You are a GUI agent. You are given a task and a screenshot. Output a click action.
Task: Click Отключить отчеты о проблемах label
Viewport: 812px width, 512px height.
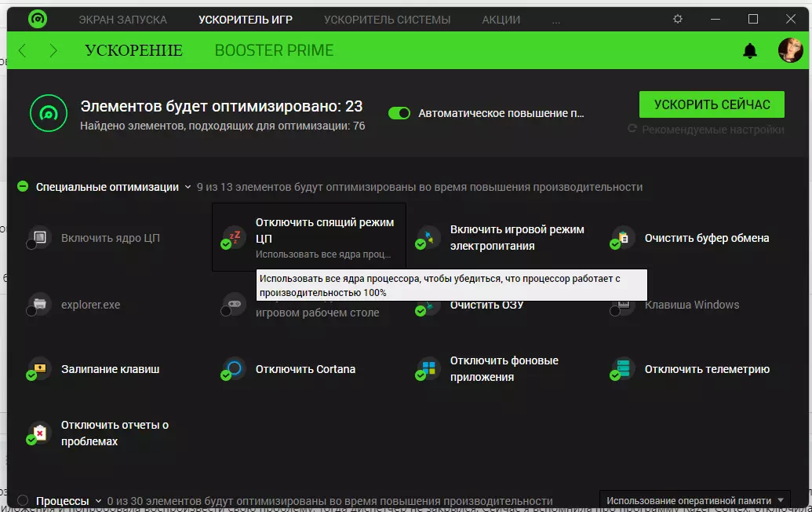(115, 433)
